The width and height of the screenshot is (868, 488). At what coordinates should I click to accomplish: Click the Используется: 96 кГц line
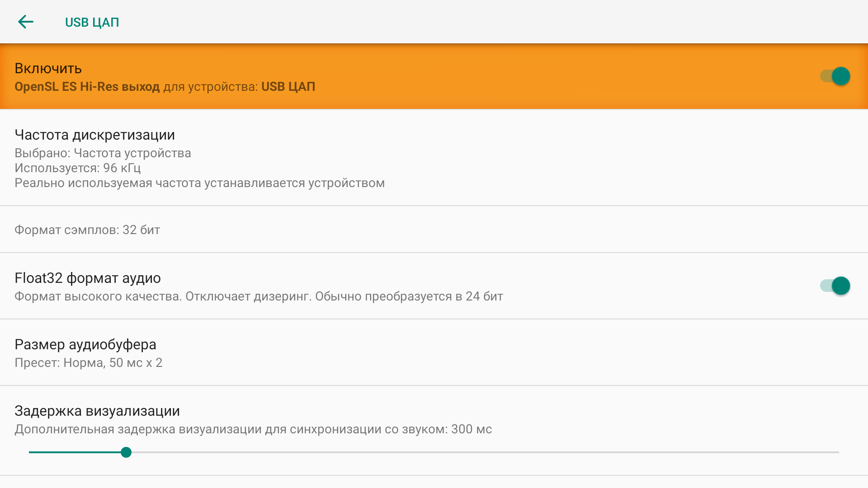[x=77, y=168]
